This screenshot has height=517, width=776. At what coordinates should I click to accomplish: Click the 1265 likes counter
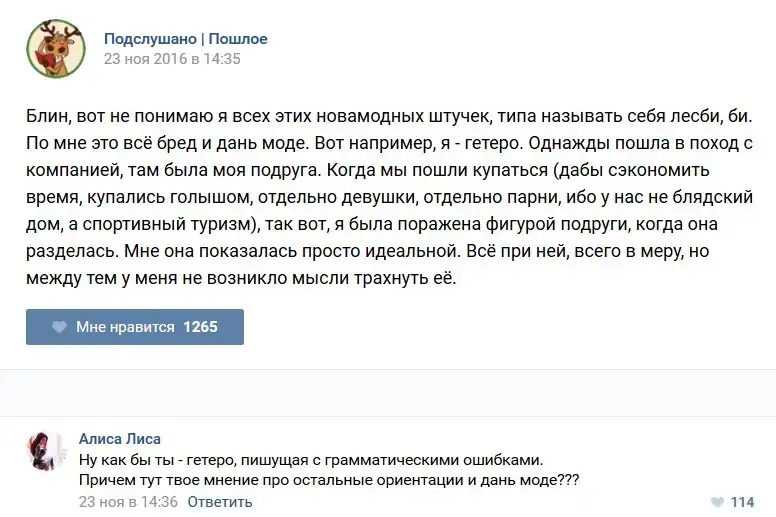pos(200,327)
